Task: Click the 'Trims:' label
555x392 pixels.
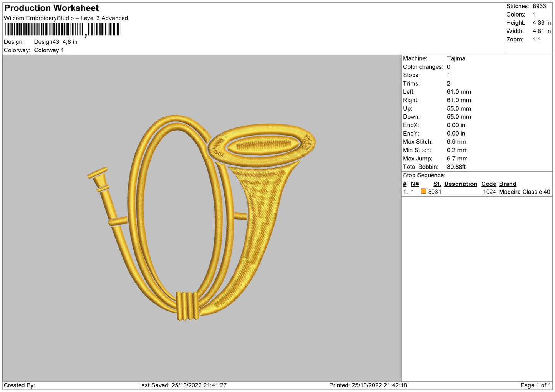Action: click(x=411, y=84)
